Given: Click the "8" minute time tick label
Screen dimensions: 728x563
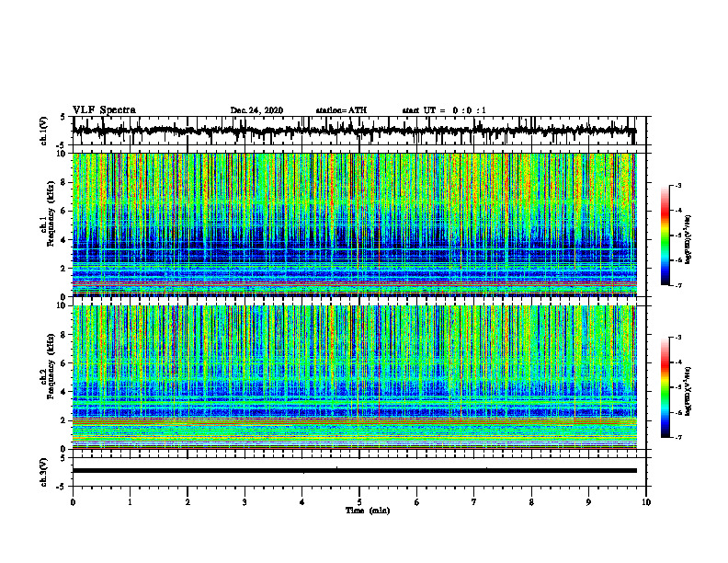Looking at the screenshot, I should click(x=531, y=502).
